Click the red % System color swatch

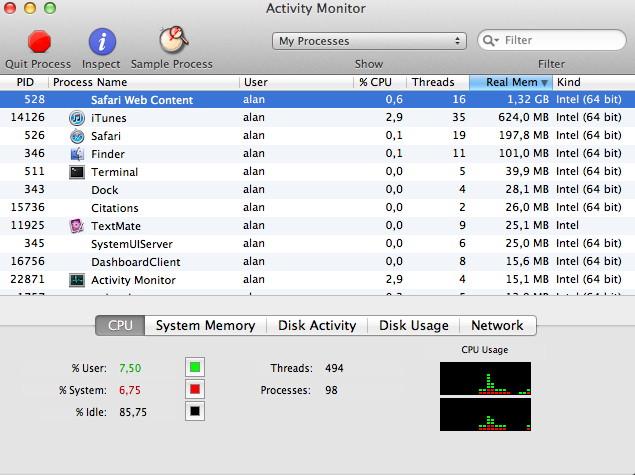[195, 389]
